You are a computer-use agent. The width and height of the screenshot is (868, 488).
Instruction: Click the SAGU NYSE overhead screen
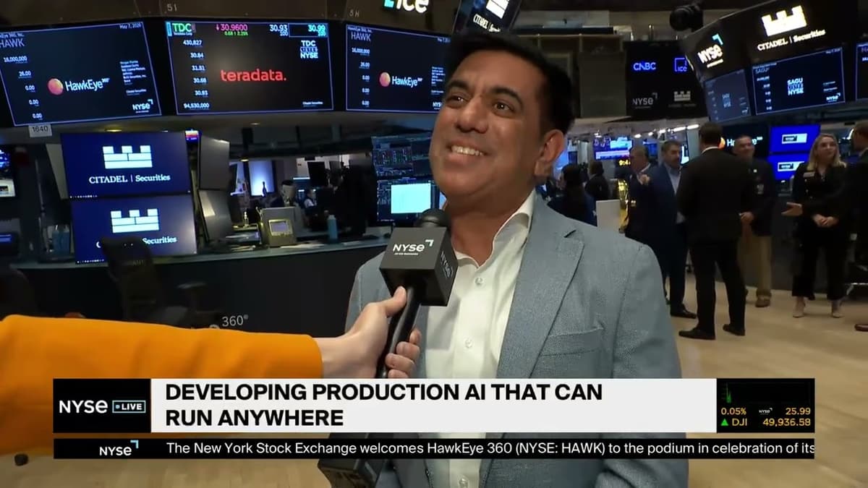(x=798, y=81)
